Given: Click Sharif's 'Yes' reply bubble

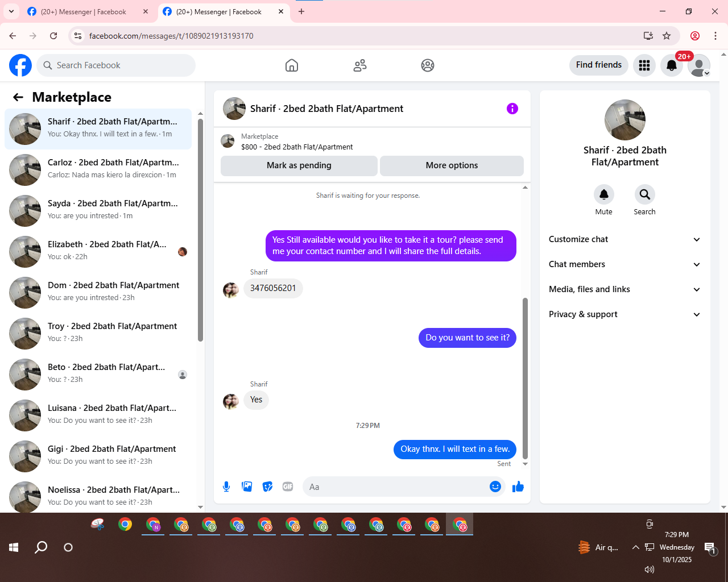Looking at the screenshot, I should tap(257, 400).
